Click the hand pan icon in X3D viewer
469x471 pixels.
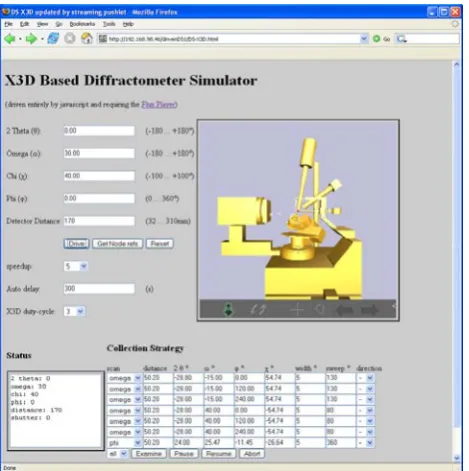(319, 310)
